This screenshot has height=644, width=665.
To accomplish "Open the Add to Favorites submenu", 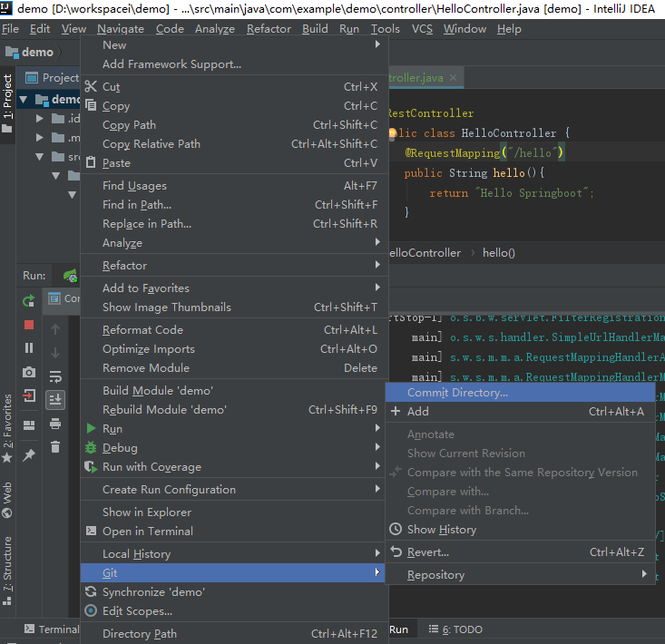I will (x=235, y=288).
